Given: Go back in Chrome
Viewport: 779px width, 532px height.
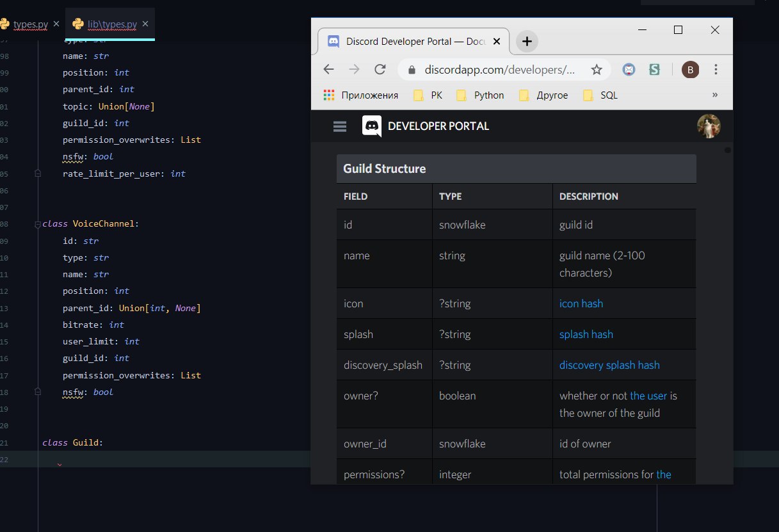Looking at the screenshot, I should click(328, 69).
